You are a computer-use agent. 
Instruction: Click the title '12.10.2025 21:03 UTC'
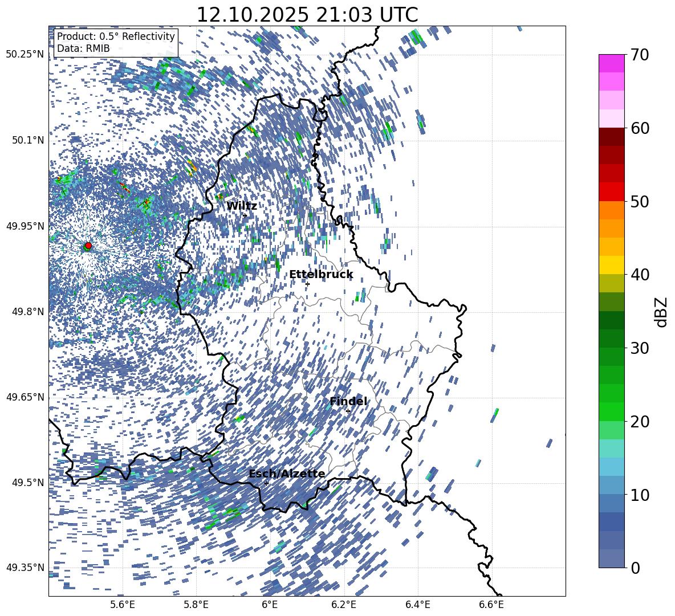click(307, 15)
